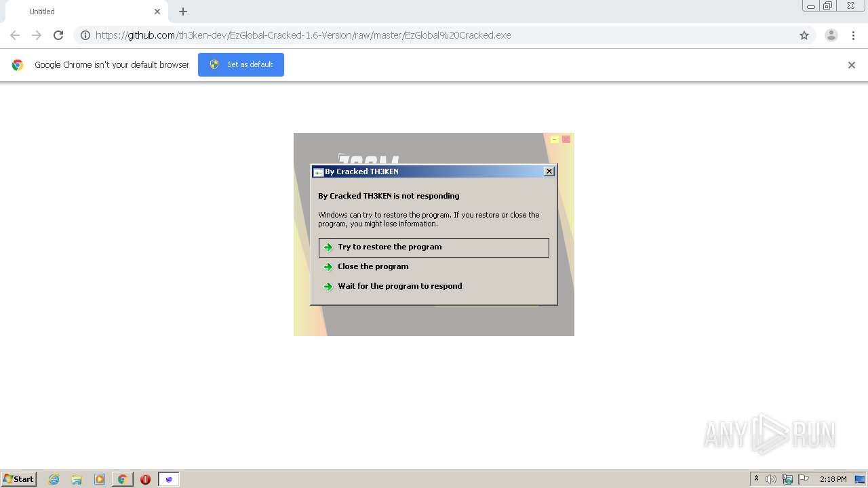Open the Action Center flag icon
868x488 pixels.
click(804, 479)
